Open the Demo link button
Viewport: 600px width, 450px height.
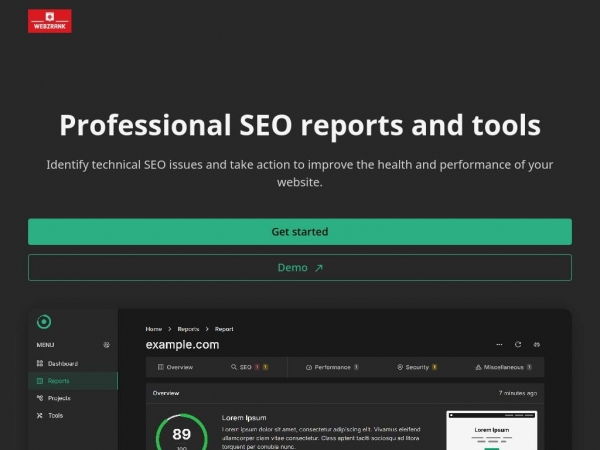(x=300, y=267)
